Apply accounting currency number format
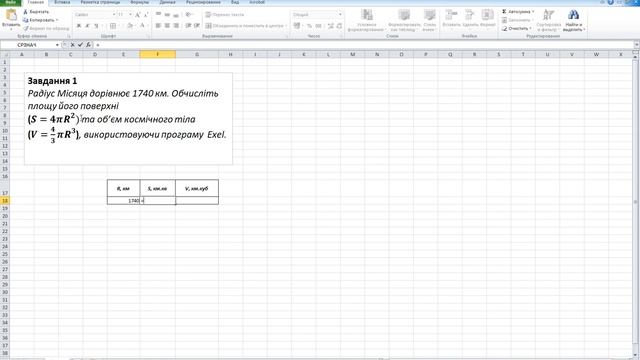The width and height of the screenshot is (640, 360). coord(298,26)
